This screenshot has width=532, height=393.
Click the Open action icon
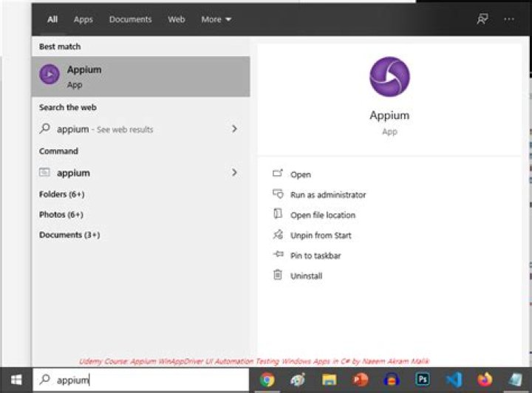pos(278,173)
